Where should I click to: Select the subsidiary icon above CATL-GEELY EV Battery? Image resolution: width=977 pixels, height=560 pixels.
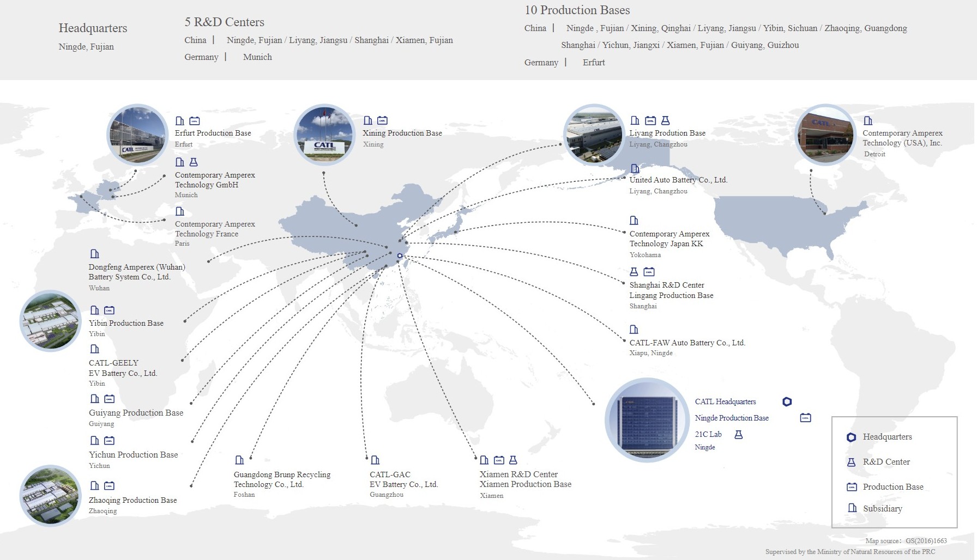coord(94,349)
